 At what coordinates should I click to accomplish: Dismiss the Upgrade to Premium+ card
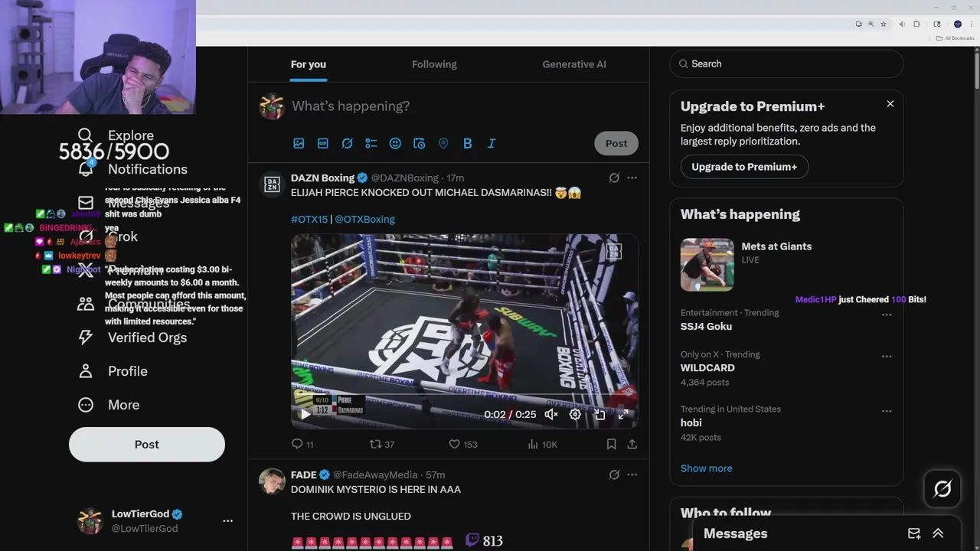(890, 103)
